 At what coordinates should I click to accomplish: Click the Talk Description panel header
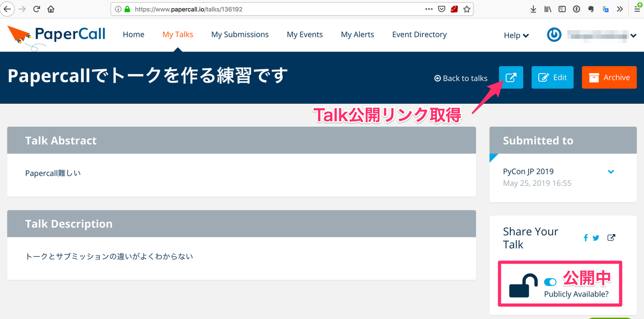pos(241,224)
